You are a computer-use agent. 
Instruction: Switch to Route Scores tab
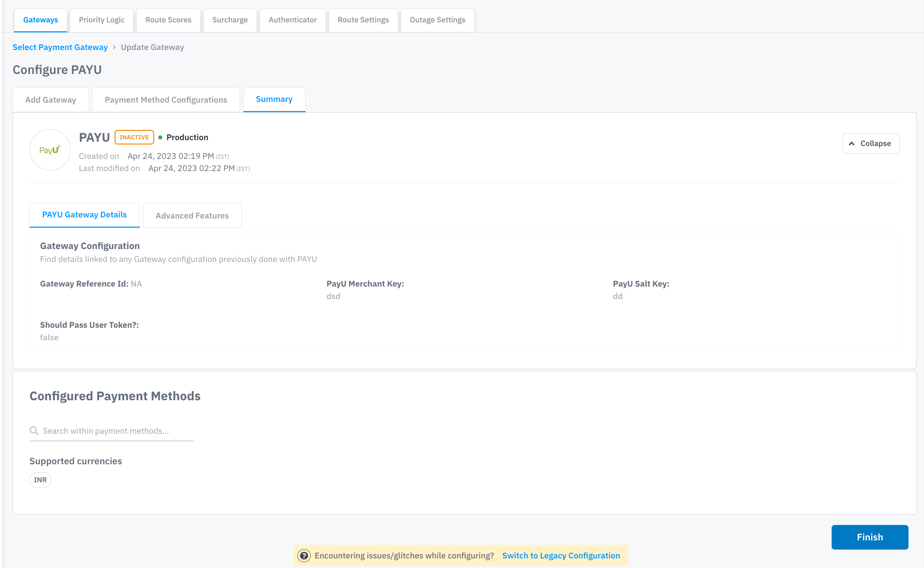click(x=168, y=20)
